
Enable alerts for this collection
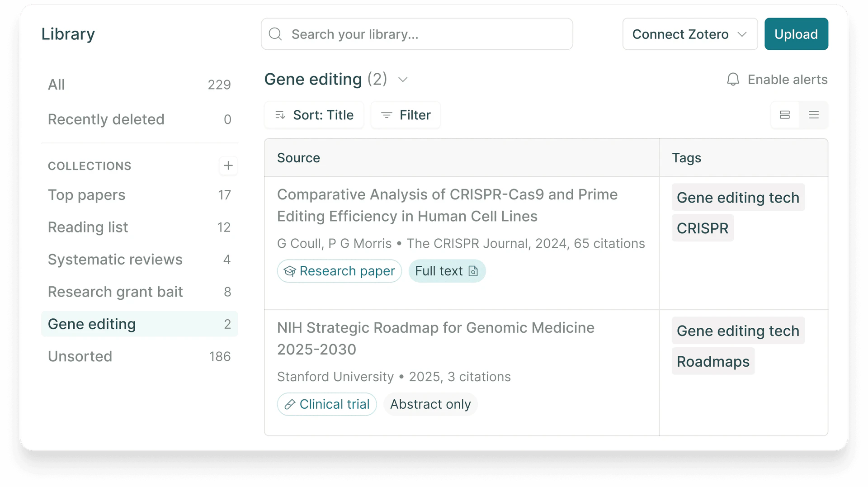pyautogui.click(x=788, y=80)
